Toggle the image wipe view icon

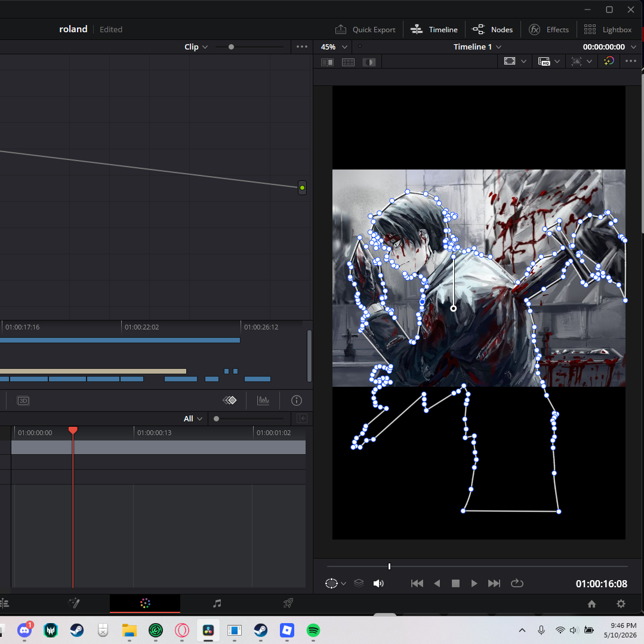pos(327,62)
